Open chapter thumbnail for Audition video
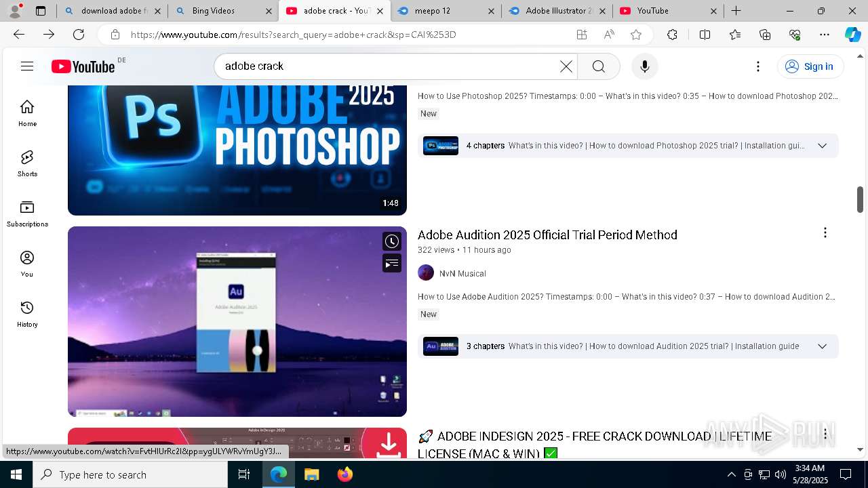This screenshot has height=488, width=868. point(441,346)
